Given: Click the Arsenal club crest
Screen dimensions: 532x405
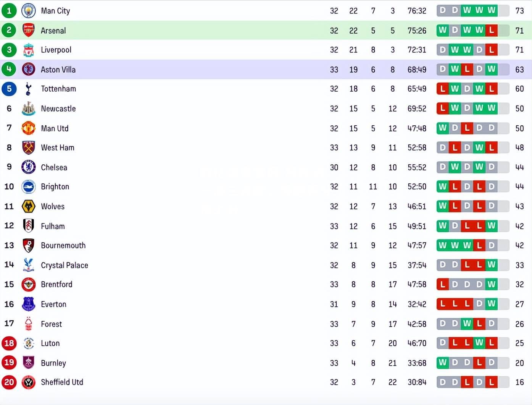Looking at the screenshot, I should [29, 30].
